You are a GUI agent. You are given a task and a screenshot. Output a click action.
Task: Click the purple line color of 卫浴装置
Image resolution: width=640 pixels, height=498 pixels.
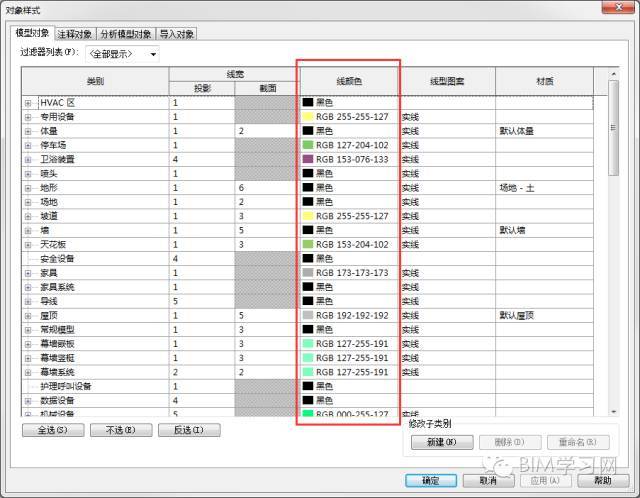[308, 159]
